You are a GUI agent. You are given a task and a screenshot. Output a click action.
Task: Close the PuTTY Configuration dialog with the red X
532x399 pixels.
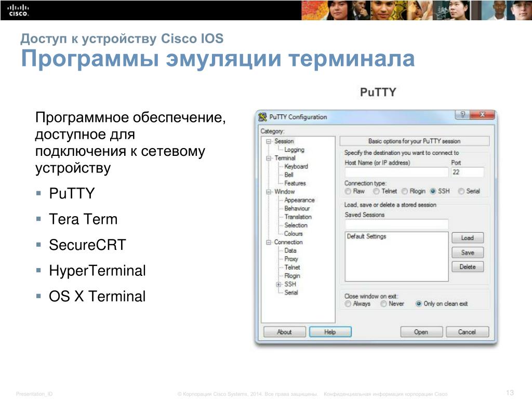pyautogui.click(x=483, y=115)
